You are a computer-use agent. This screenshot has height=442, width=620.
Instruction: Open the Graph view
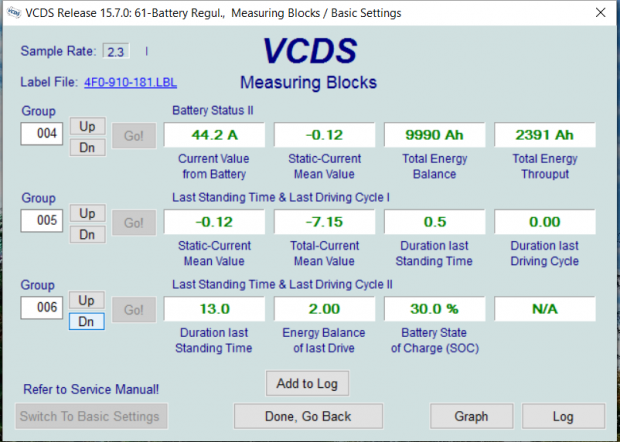click(471, 416)
